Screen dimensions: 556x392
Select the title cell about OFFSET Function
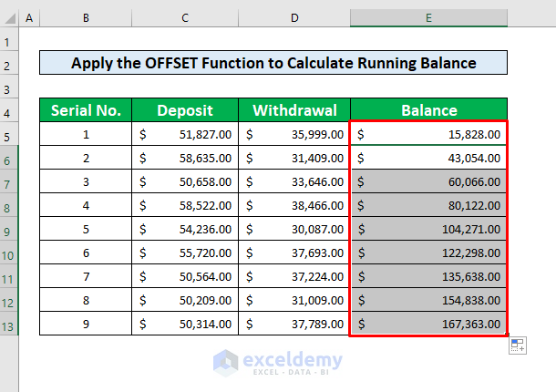(273, 63)
